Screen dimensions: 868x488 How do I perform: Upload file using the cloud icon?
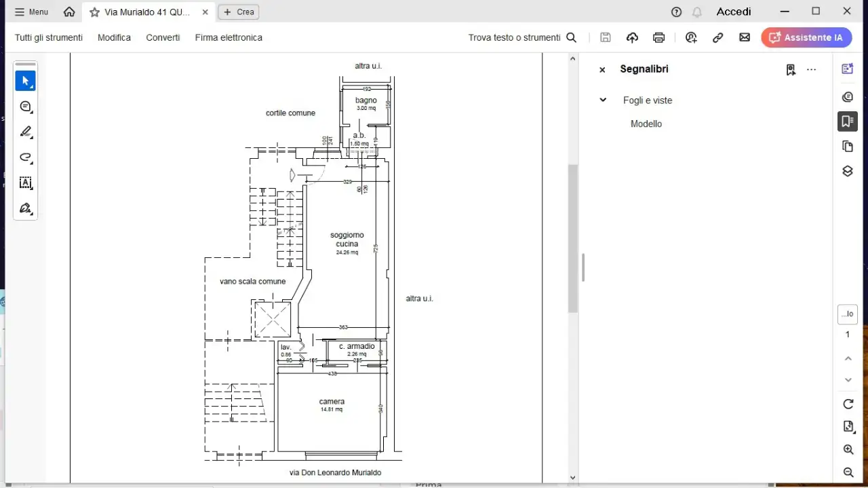click(632, 38)
